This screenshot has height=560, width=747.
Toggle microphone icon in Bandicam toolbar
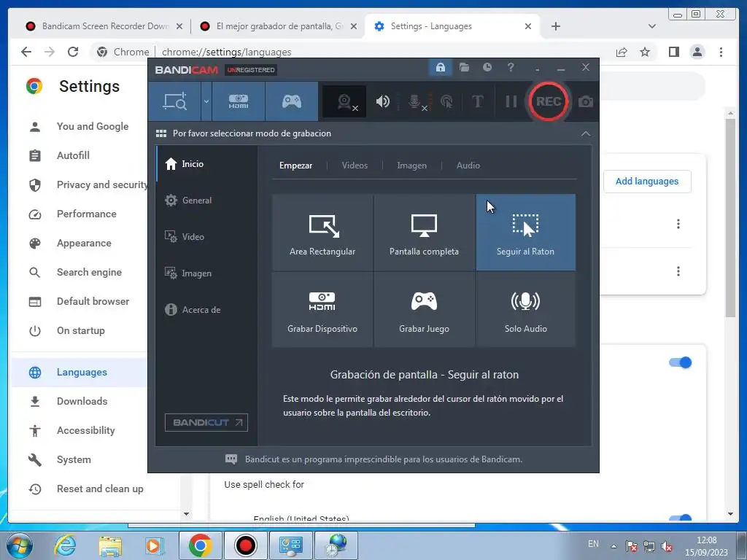tap(417, 101)
